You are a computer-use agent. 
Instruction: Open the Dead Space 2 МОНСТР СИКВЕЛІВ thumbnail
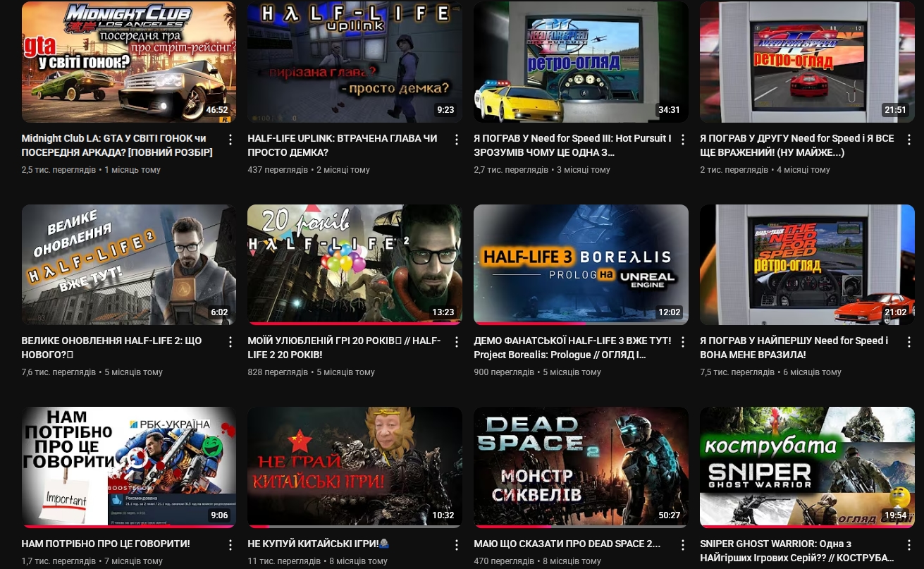581,467
